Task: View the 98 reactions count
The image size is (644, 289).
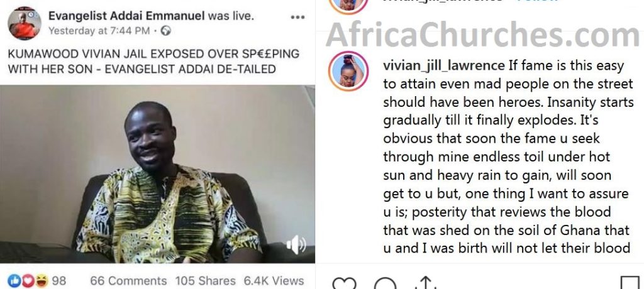Action: (59, 281)
